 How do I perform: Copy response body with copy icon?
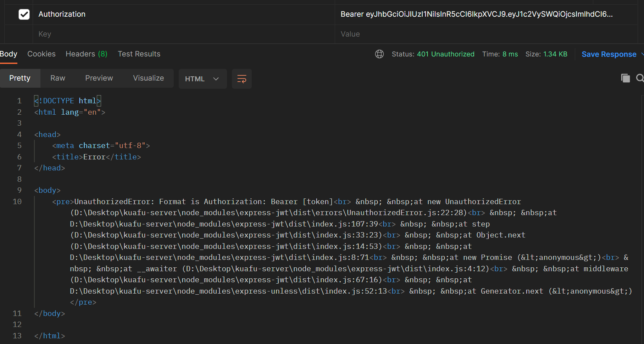coord(625,78)
